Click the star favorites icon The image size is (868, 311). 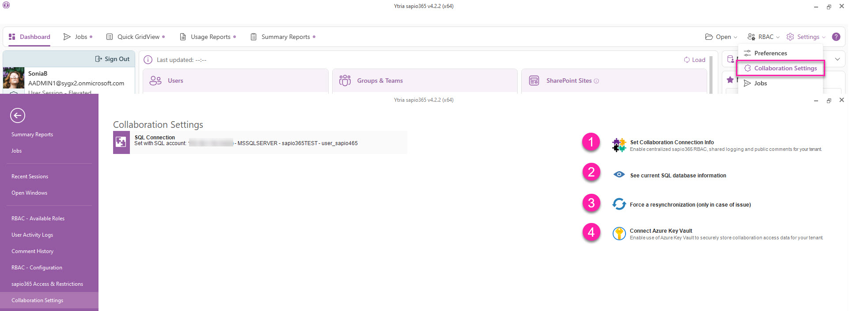point(730,80)
